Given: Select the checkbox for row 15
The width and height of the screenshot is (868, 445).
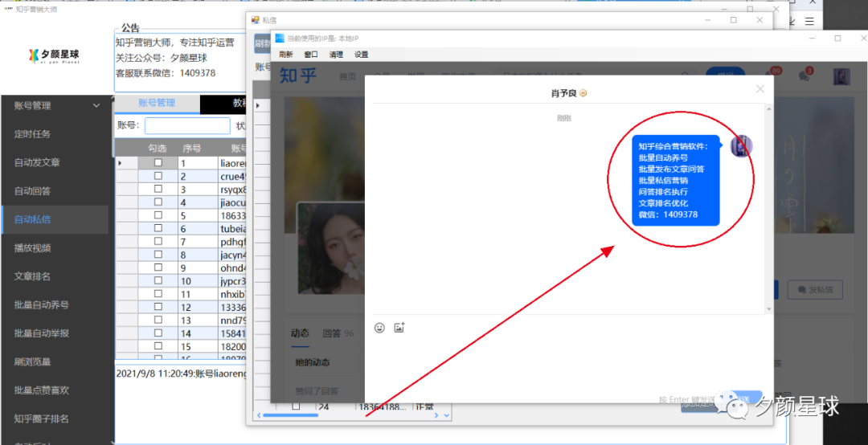Looking at the screenshot, I should (x=158, y=346).
